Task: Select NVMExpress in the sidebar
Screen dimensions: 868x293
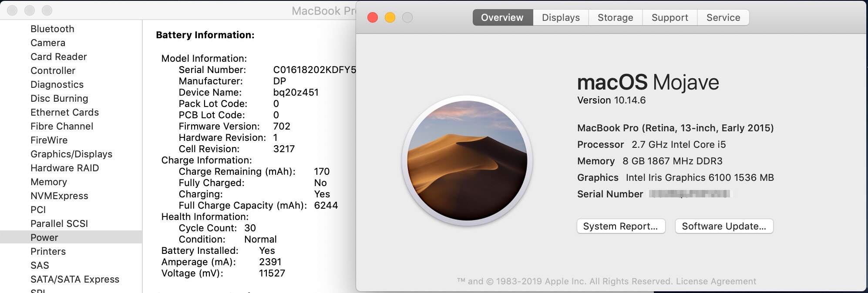Action: click(59, 196)
